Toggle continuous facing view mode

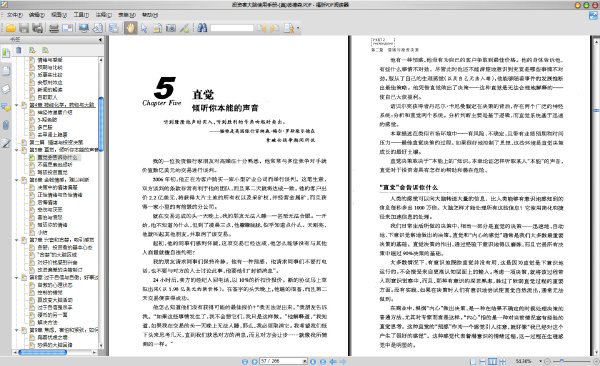tap(502, 361)
